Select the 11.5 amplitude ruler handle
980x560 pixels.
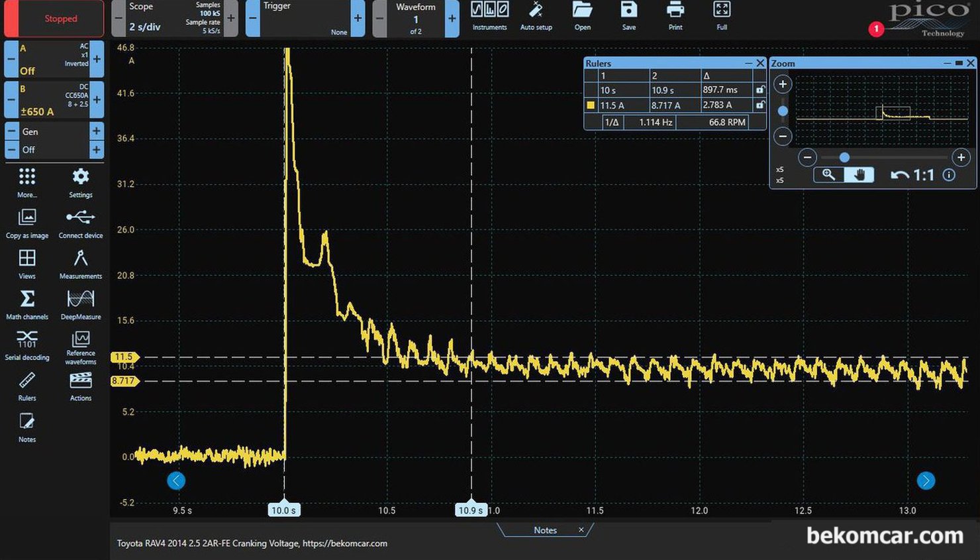pyautogui.click(x=124, y=357)
